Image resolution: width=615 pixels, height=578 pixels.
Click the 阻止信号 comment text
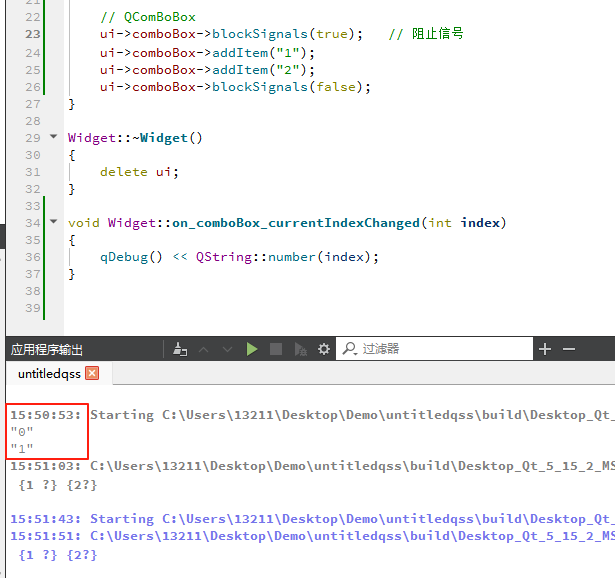[x=437, y=34]
